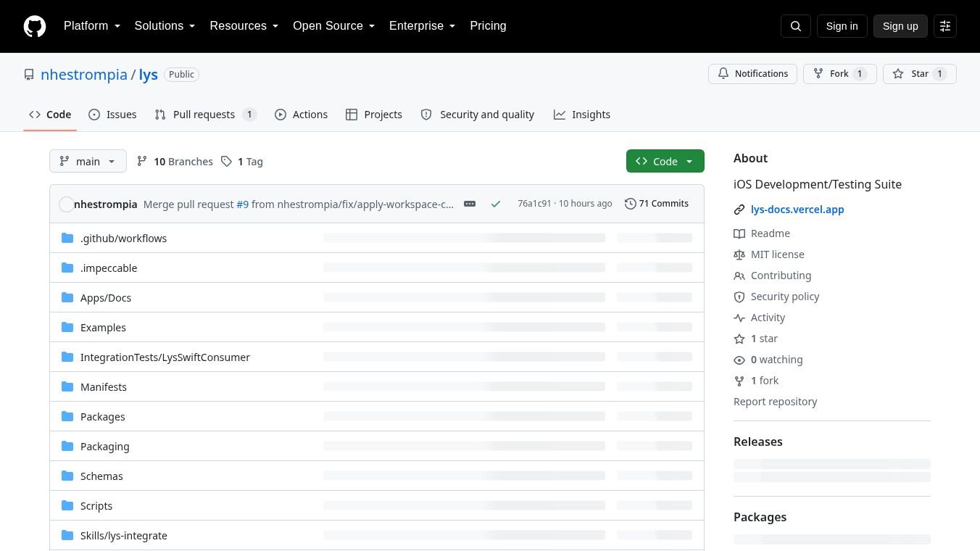Click the Sign up button
The width and height of the screenshot is (980, 551).
click(x=900, y=26)
